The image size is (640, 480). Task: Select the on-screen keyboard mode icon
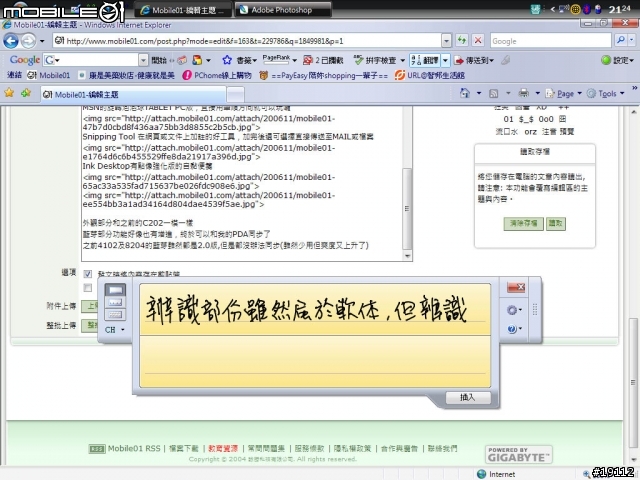click(x=116, y=314)
